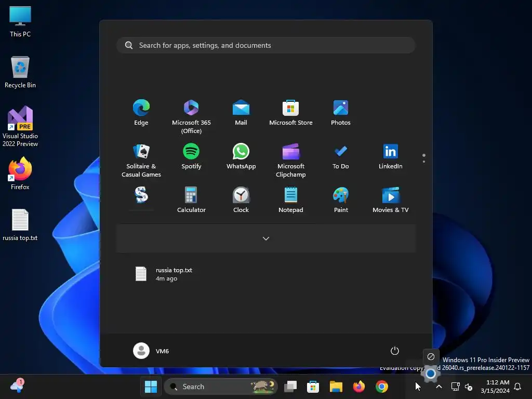This screenshot has width=532, height=399.
Task: Select the Firefox desktop shortcut
Action: point(20,174)
